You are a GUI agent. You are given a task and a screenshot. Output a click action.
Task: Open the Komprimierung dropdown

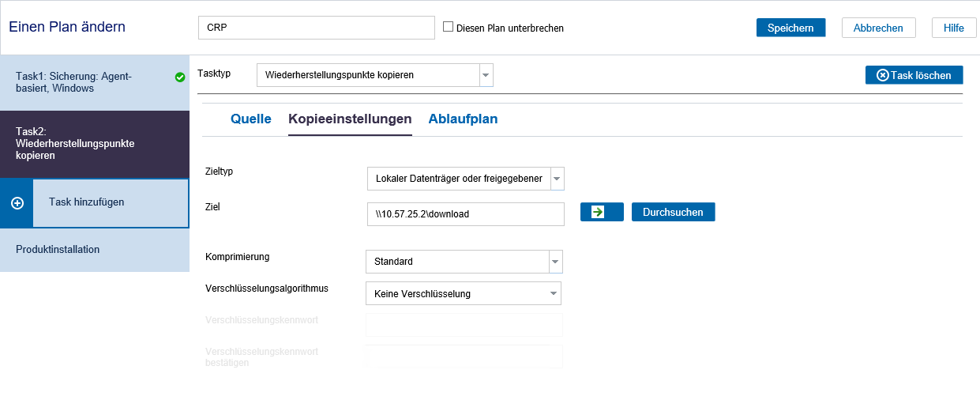click(x=555, y=262)
